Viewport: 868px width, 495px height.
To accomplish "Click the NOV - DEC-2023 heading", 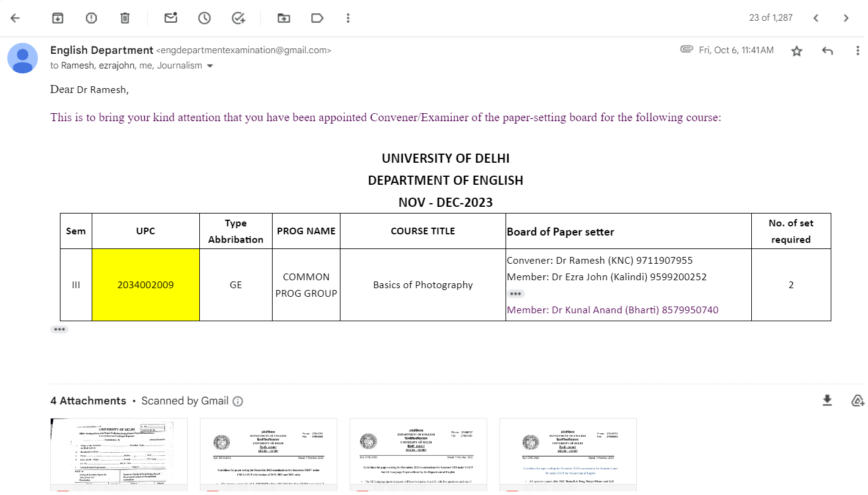I will 446,203.
